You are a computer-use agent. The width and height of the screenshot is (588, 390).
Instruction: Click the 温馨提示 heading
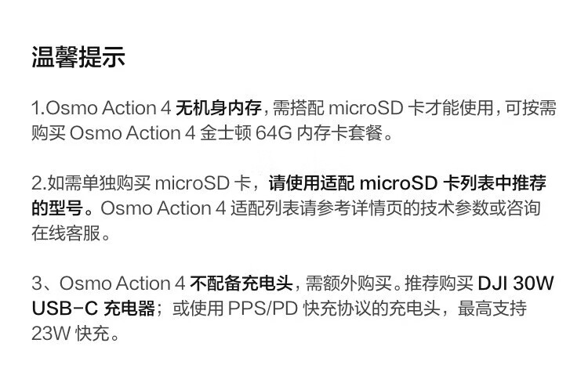78,57
